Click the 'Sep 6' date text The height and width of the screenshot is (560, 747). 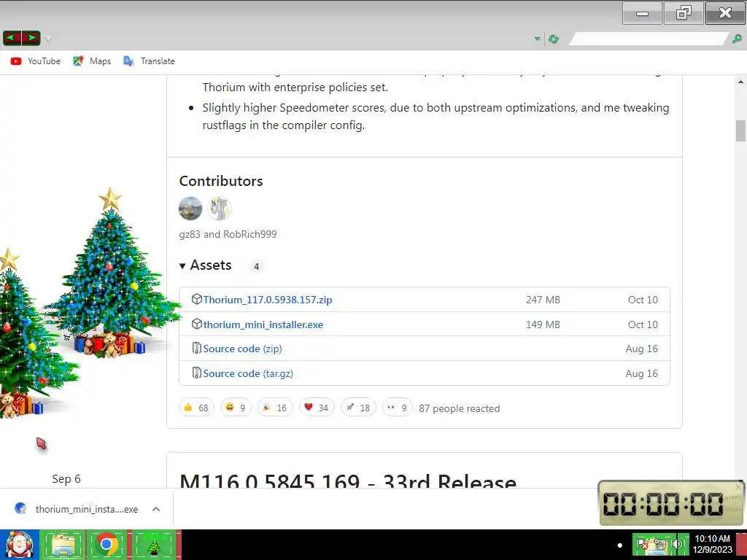point(66,478)
